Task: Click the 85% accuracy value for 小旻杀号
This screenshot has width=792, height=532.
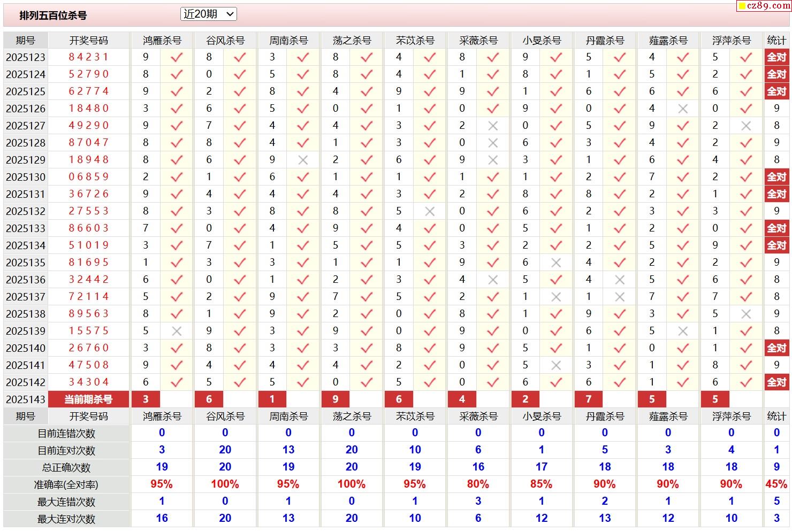Action: [541, 484]
